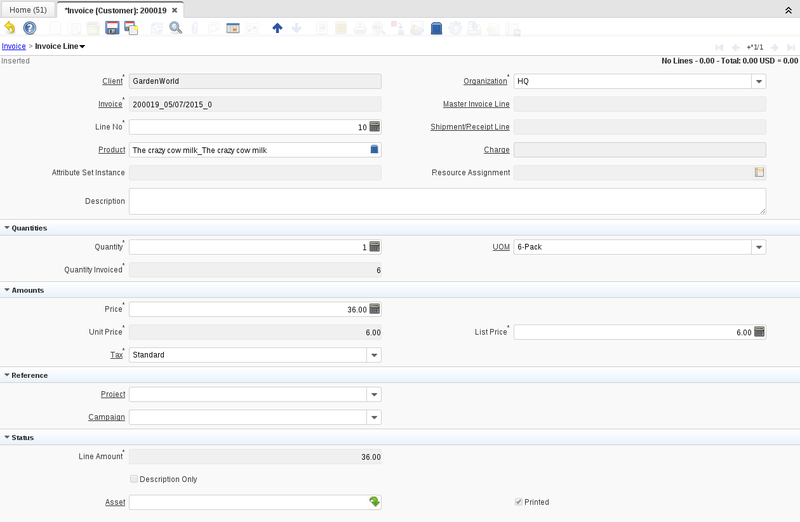Toggle the Description Only checkbox
This screenshot has height=522, width=800.
(135, 479)
